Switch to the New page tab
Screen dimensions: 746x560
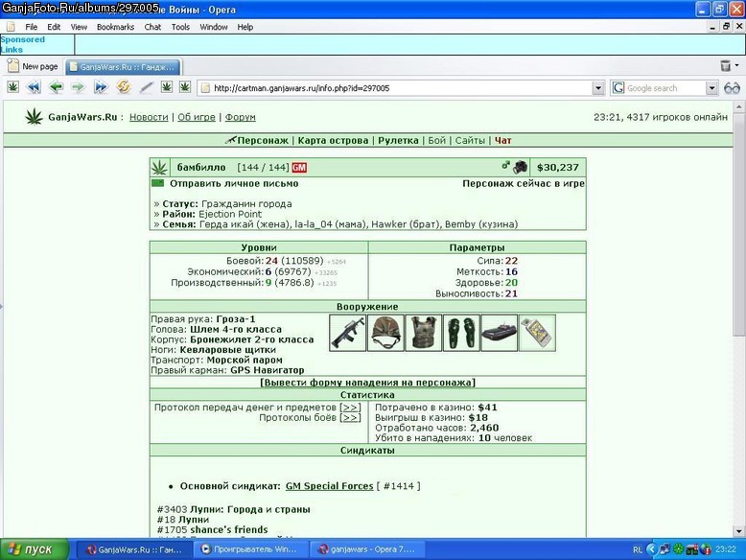(34, 66)
